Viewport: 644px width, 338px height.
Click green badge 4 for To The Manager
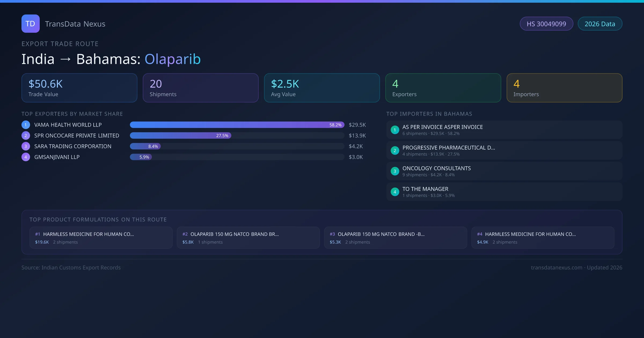(x=395, y=192)
